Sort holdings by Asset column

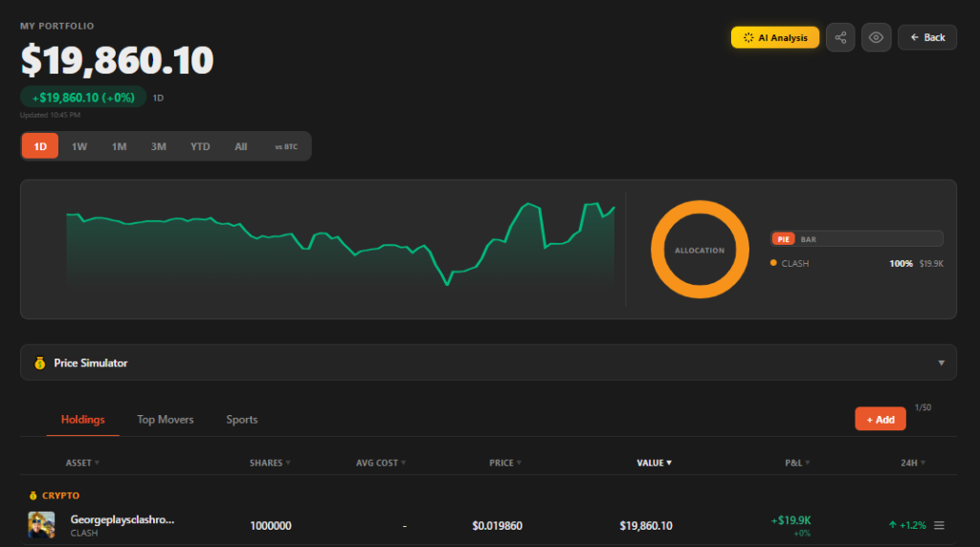[x=82, y=463]
